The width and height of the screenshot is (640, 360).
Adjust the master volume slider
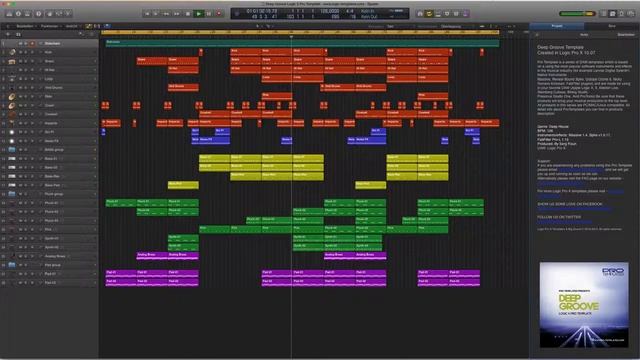point(577,14)
